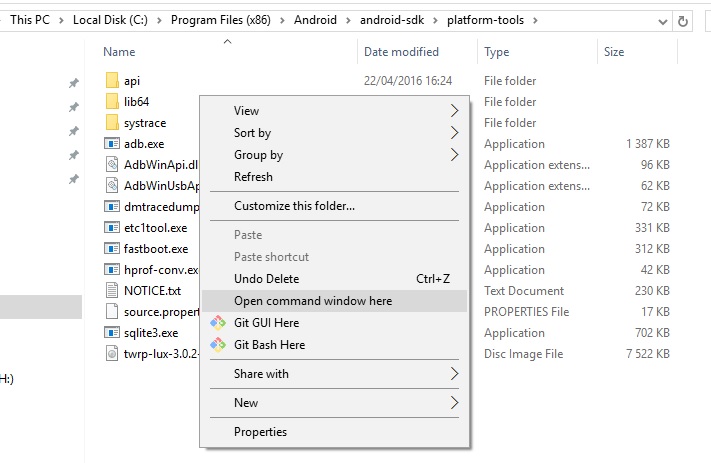Viewport: 711px width, 463px height.
Task: Select the adb.exe application icon
Action: 112,144
